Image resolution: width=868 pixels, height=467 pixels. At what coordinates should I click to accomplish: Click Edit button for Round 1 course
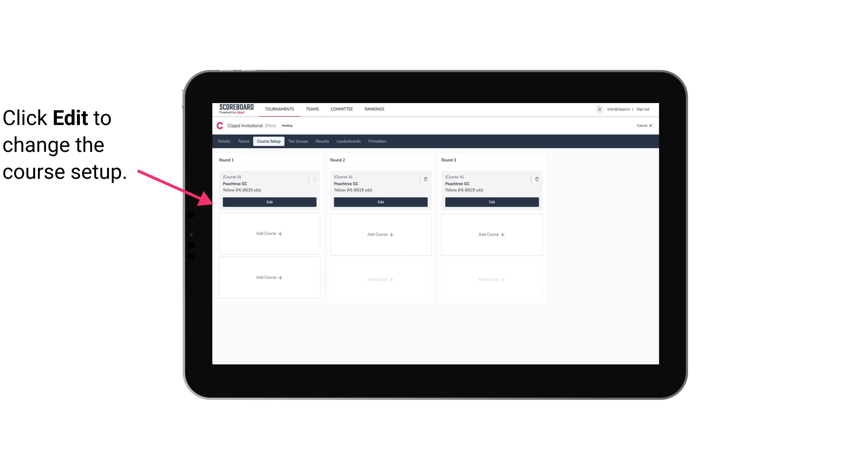(269, 201)
